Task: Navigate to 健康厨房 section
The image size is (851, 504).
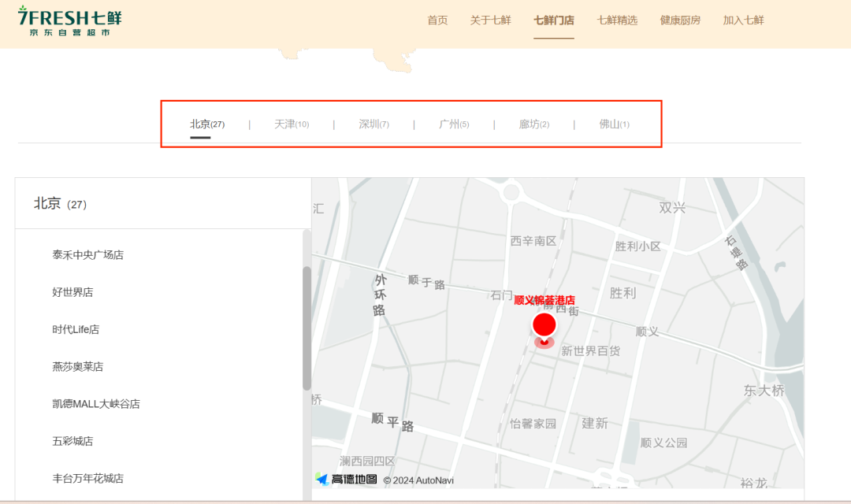Action: [680, 20]
